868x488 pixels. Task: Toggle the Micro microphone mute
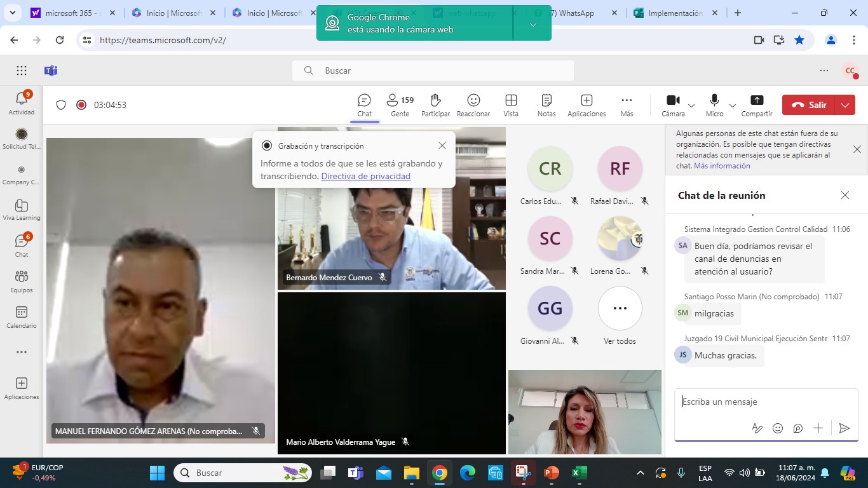[x=714, y=105]
